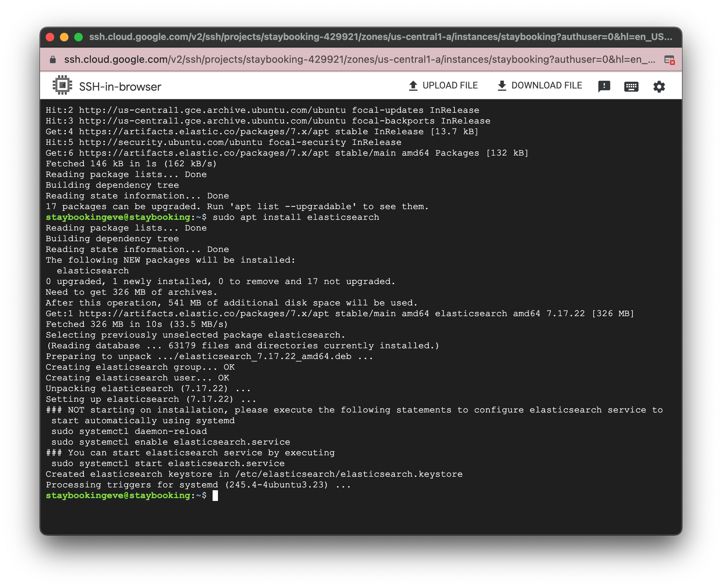Click the yellow minimize traffic light
Viewport: 722px width, 588px height.
pyautogui.click(x=63, y=36)
